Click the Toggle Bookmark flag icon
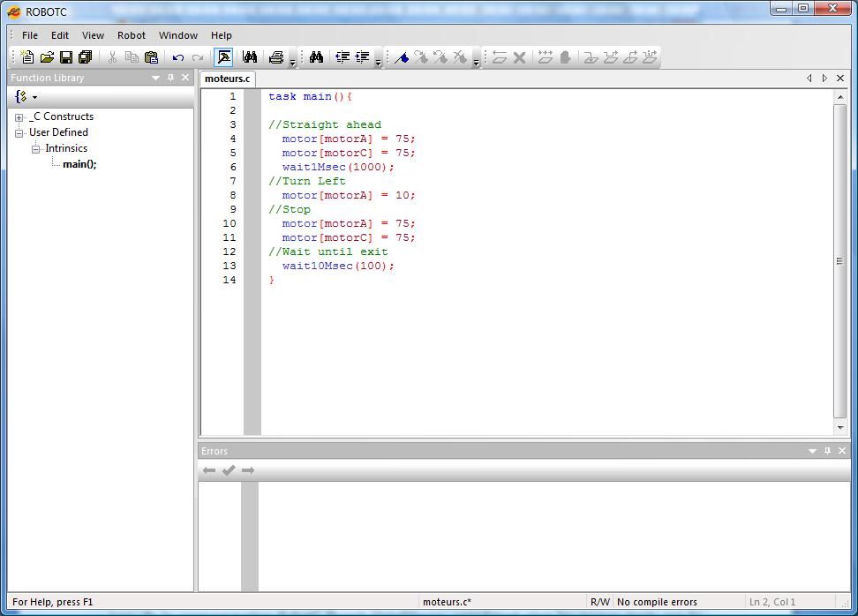Image resolution: width=858 pixels, height=616 pixels. click(x=402, y=57)
